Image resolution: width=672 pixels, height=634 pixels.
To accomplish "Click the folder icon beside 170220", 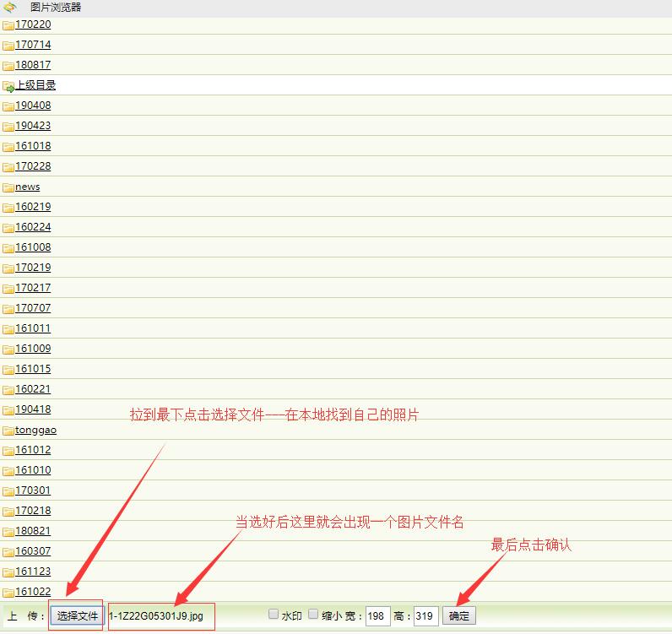I will pos(8,24).
